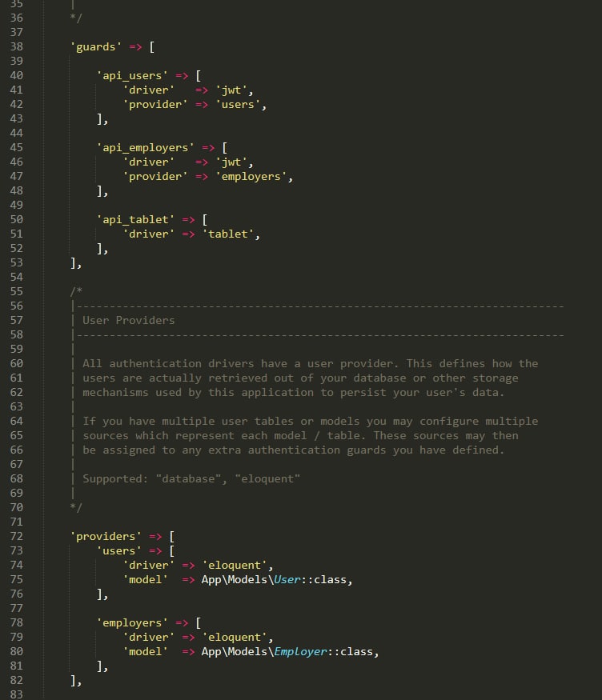This screenshot has height=700, width=602.
Task: Click the 'api_employers' array key
Action: coord(146,148)
